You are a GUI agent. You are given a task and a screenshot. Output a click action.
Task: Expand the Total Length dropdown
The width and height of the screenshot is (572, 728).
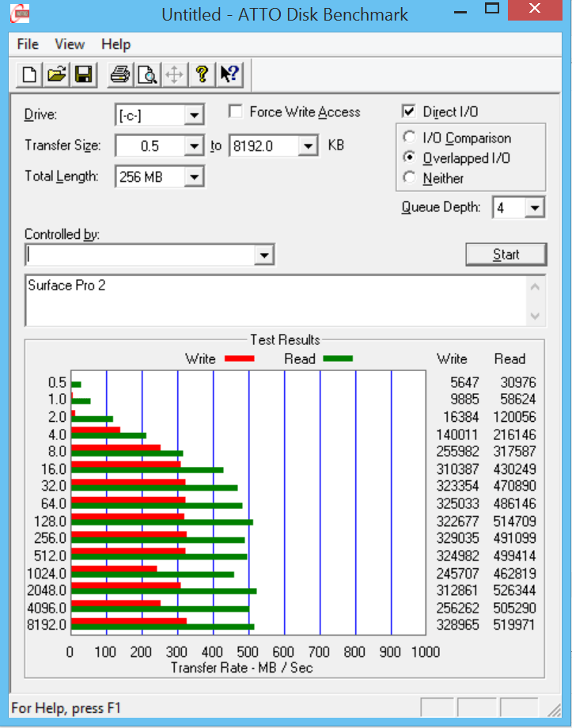pos(194,177)
